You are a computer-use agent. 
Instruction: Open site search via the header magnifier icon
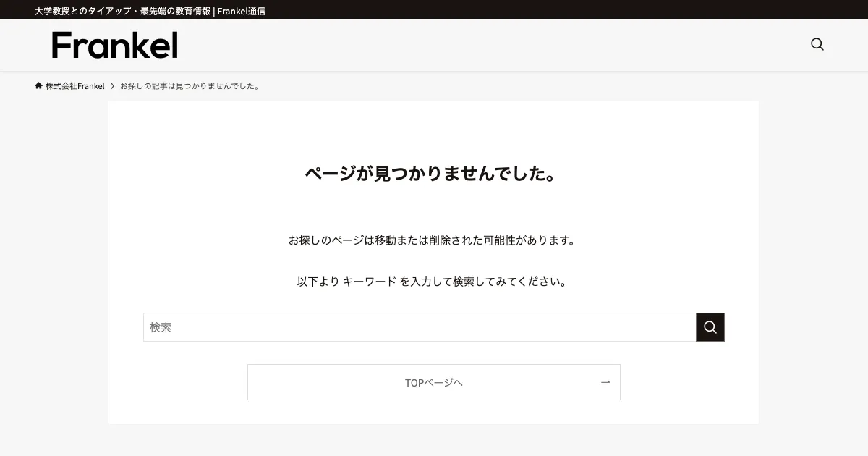(817, 44)
